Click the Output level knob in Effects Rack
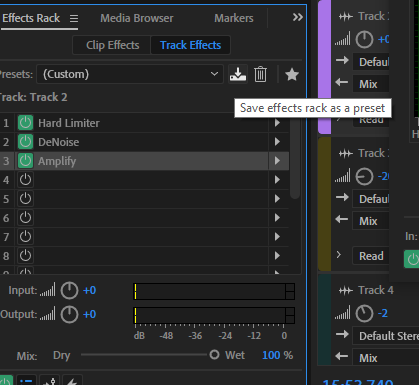Viewport: 419px width, 385px height. (69, 314)
